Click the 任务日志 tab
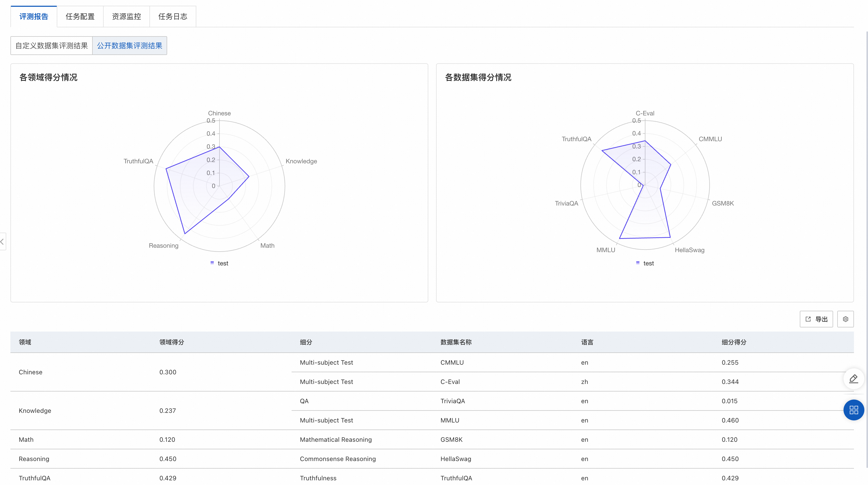Screen dimensions: 868x485 pos(173,17)
